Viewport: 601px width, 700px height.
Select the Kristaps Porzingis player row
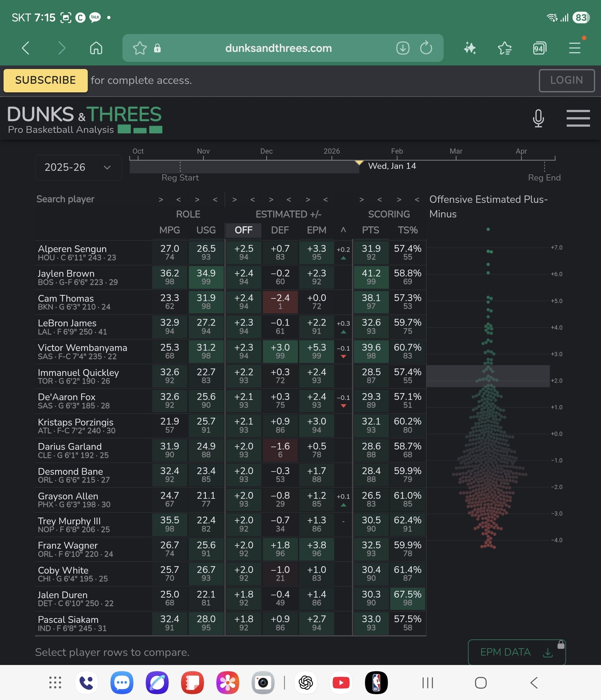231,426
